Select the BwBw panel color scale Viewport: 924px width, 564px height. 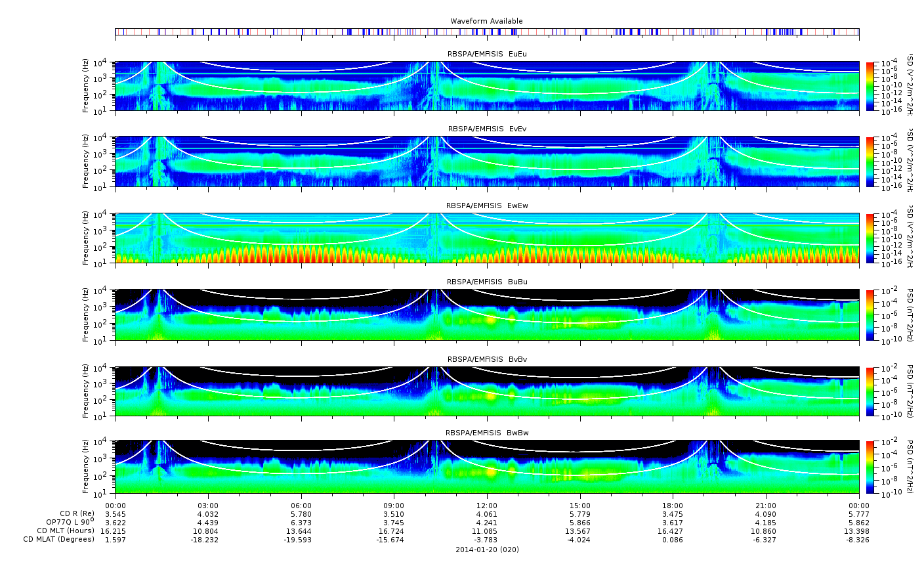tap(870, 467)
